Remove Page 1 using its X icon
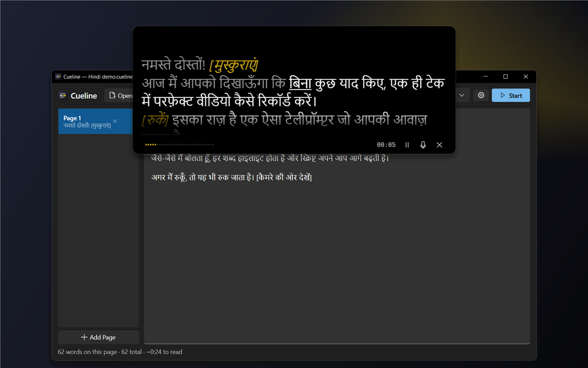The image size is (588, 368). pos(115,121)
